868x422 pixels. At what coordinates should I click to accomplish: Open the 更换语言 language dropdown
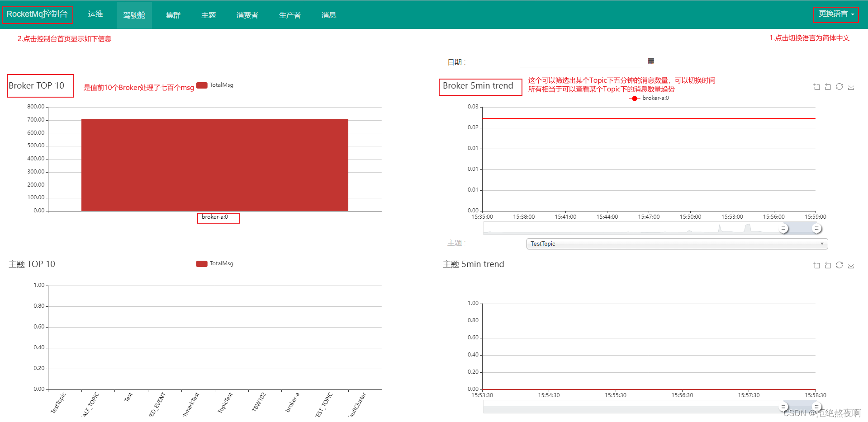836,14
